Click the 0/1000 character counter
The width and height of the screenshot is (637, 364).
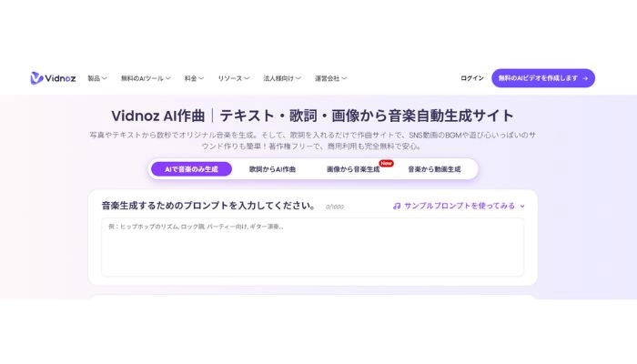coord(334,207)
